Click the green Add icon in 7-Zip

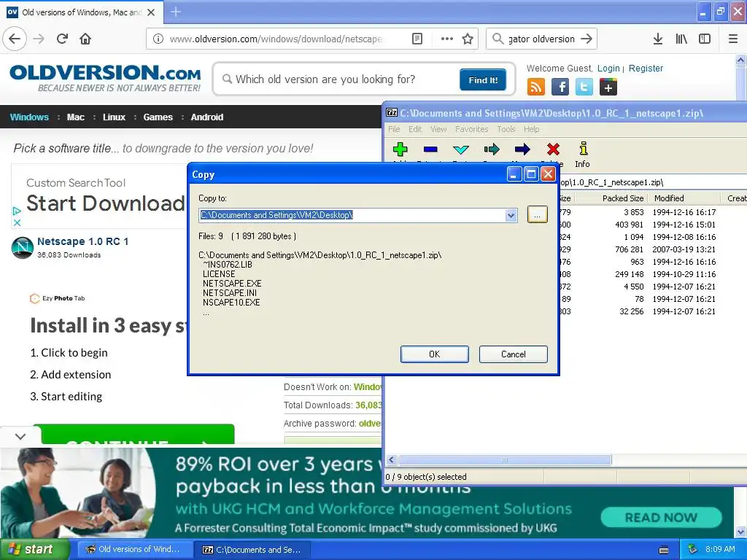pos(400,149)
